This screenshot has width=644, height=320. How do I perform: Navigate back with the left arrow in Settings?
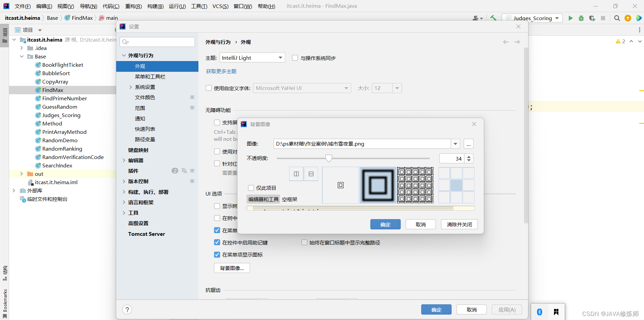[x=506, y=42]
